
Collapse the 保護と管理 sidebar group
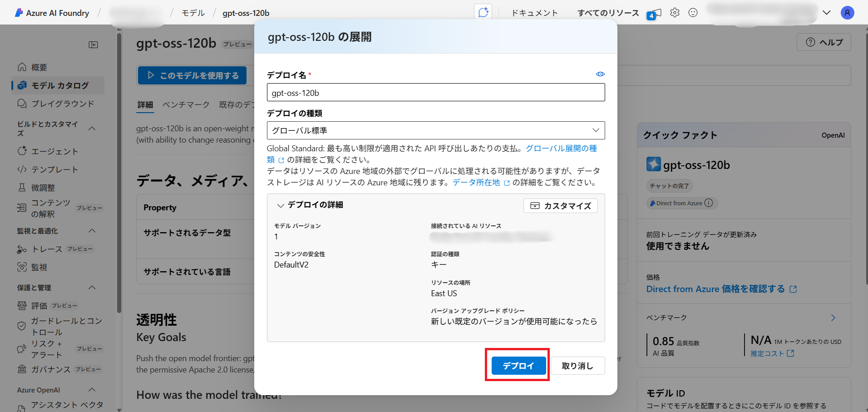[92, 288]
